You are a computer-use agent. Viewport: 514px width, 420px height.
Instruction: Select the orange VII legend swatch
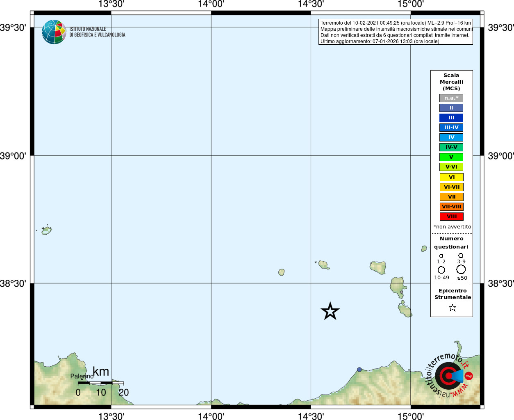(451, 197)
